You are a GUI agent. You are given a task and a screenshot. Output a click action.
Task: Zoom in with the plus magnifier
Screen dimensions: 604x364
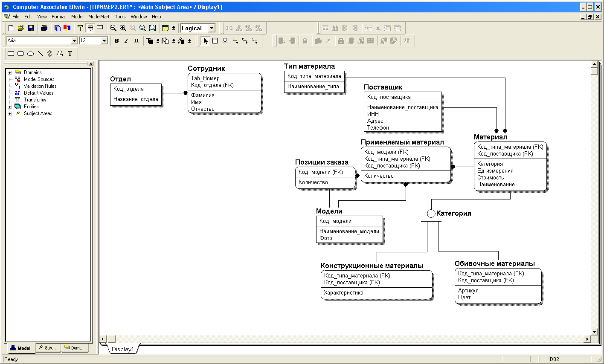coord(123,28)
